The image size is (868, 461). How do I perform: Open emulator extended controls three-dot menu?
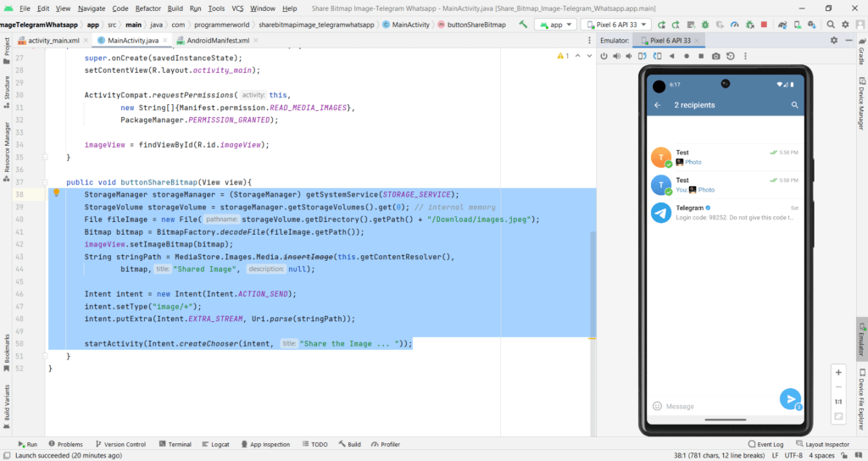click(745, 56)
